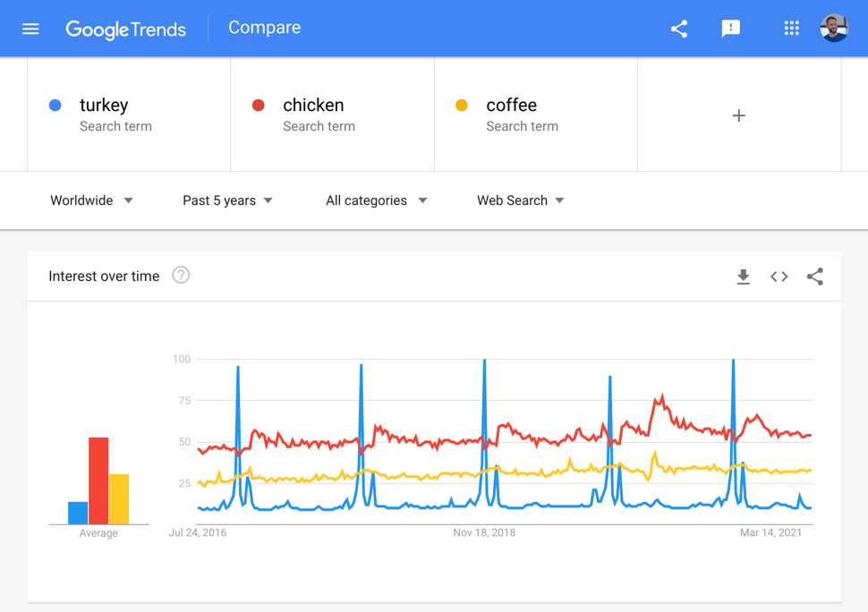Select the chicken search term card

click(x=332, y=114)
